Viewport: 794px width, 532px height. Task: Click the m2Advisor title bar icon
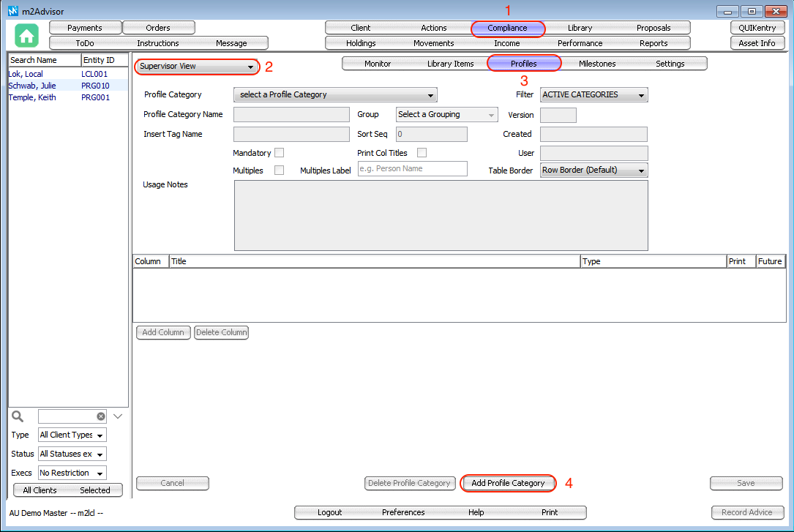click(12, 11)
